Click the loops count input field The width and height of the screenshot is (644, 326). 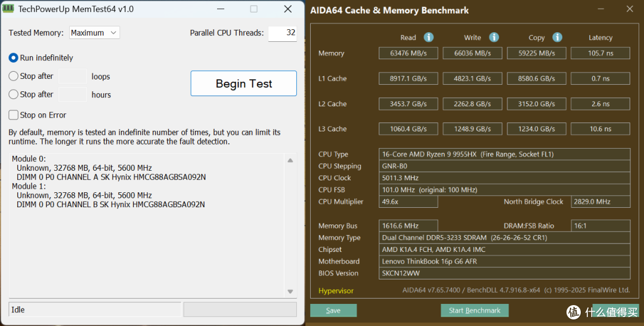point(73,76)
